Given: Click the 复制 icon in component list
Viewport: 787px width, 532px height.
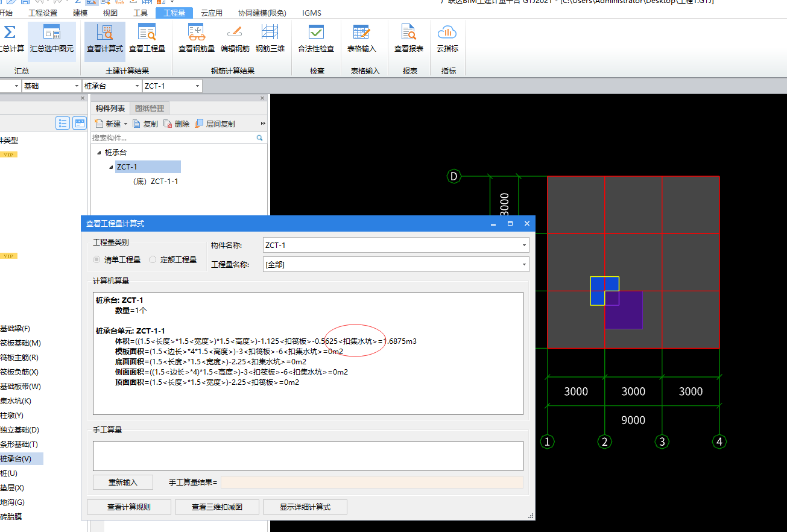Looking at the screenshot, I should (x=136, y=124).
